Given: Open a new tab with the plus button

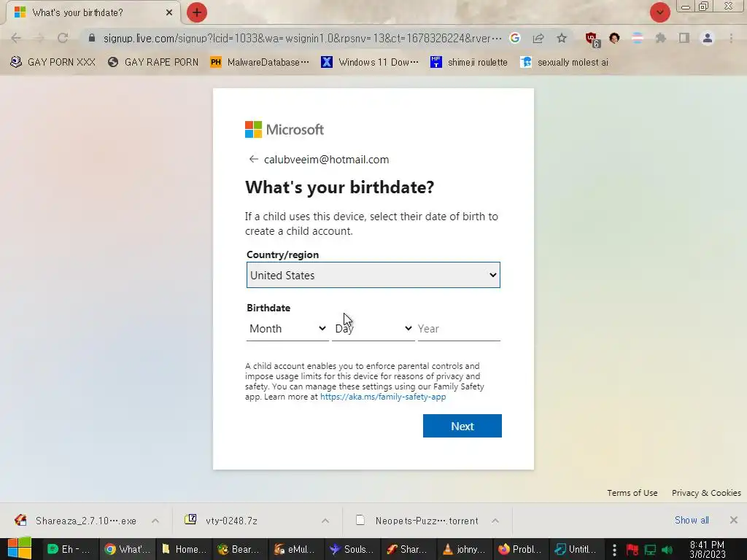Looking at the screenshot, I should tap(197, 12).
